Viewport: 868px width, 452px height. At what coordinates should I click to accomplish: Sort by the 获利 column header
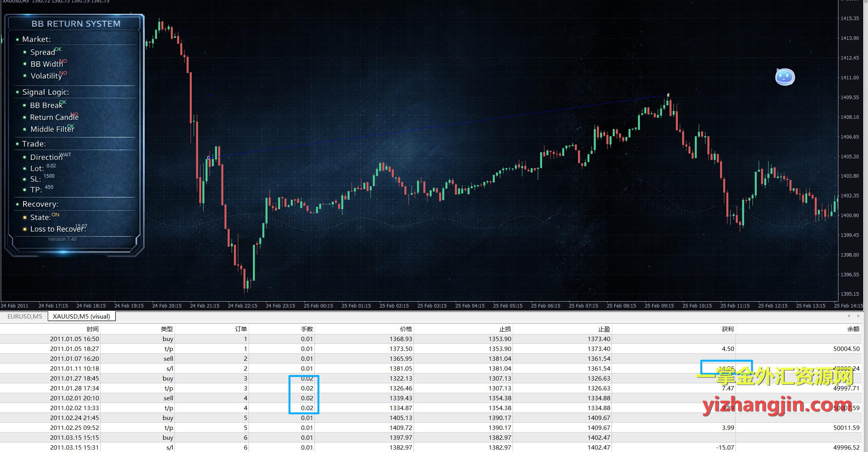point(727,329)
